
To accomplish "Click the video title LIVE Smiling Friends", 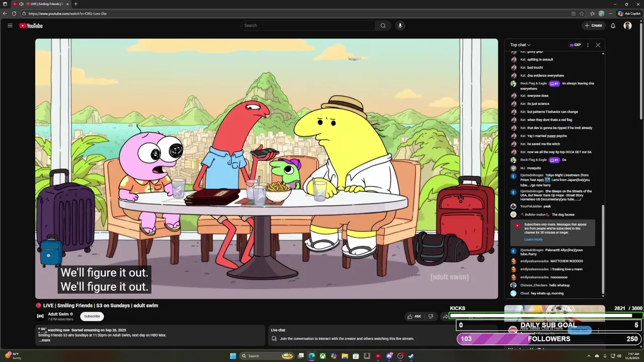I will (101, 306).
